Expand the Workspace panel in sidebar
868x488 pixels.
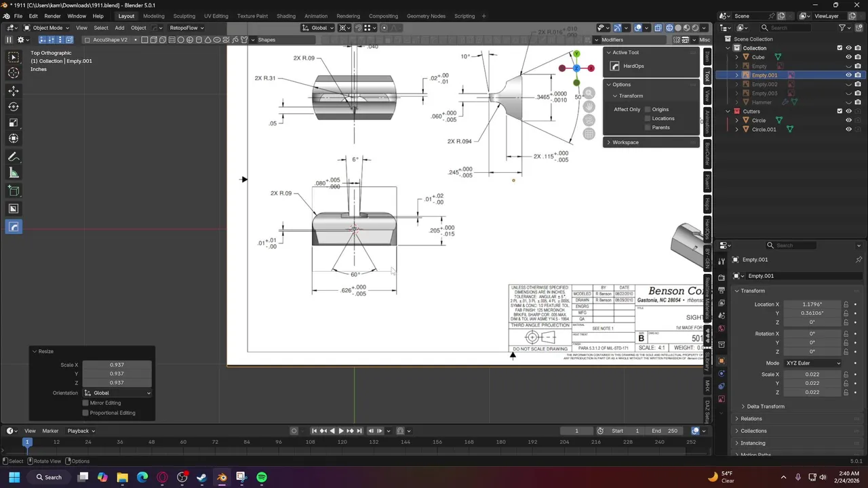[651, 142]
